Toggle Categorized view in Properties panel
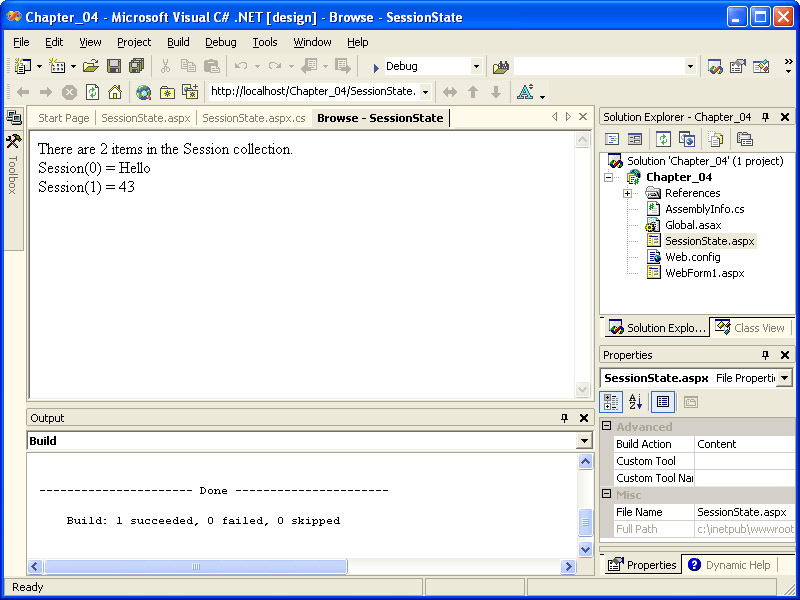The image size is (800, 600). (612, 402)
